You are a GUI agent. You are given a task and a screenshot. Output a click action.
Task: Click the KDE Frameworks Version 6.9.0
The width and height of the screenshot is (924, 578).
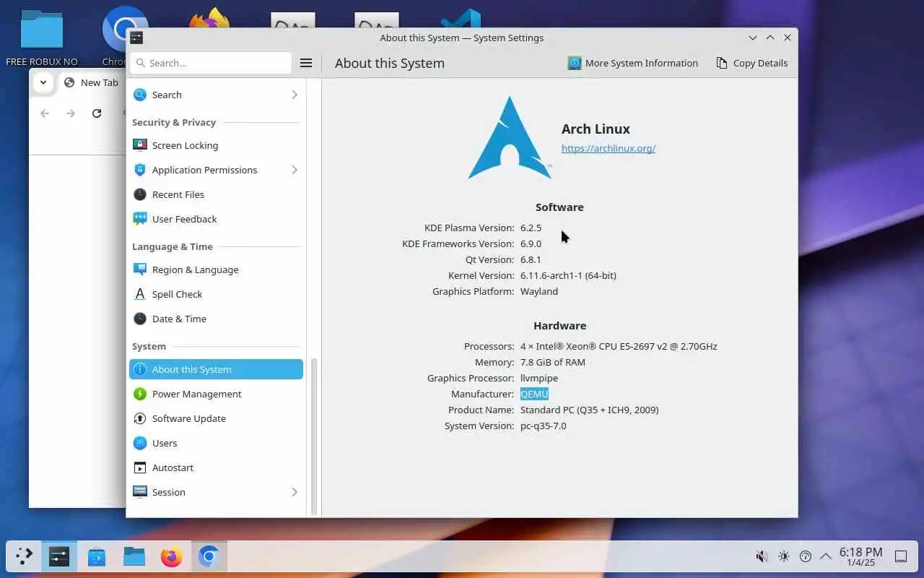coord(531,243)
